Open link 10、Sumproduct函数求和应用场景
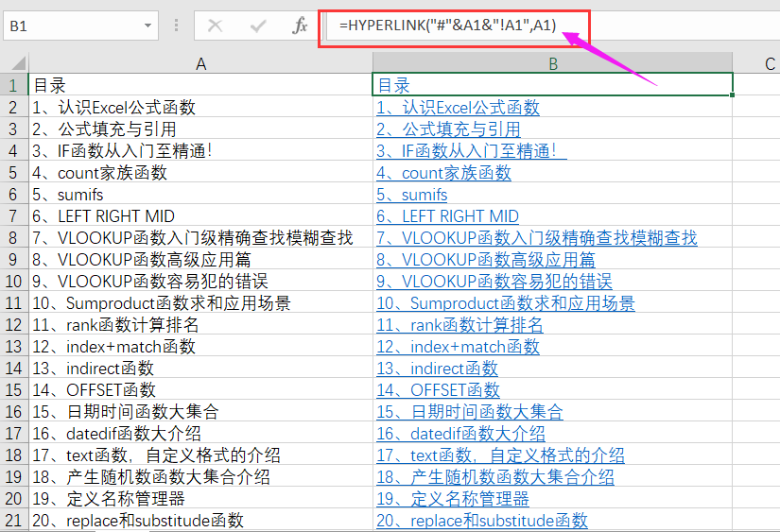 click(x=506, y=302)
